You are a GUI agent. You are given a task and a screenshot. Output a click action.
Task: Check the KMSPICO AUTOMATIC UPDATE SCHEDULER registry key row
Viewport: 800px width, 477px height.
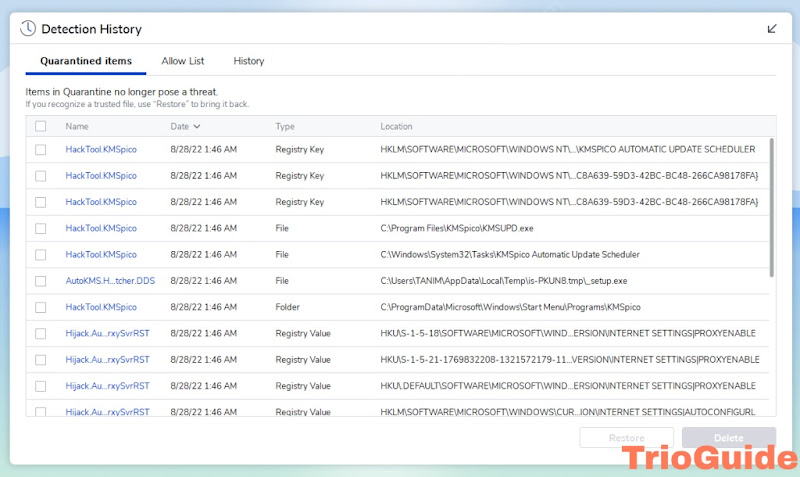coord(41,149)
